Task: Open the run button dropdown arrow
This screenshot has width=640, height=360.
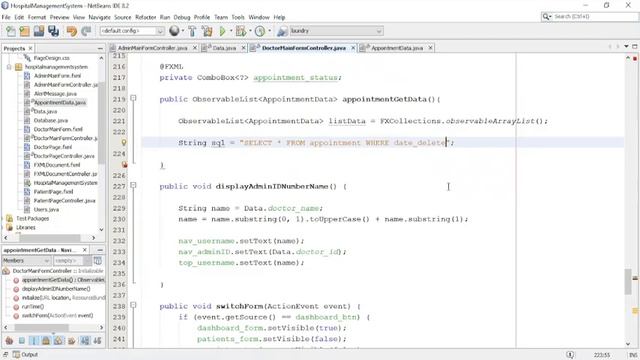Action: (231, 31)
